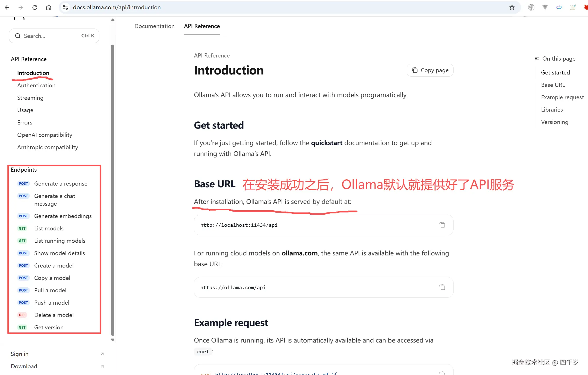Click the Copy page button

(430, 70)
